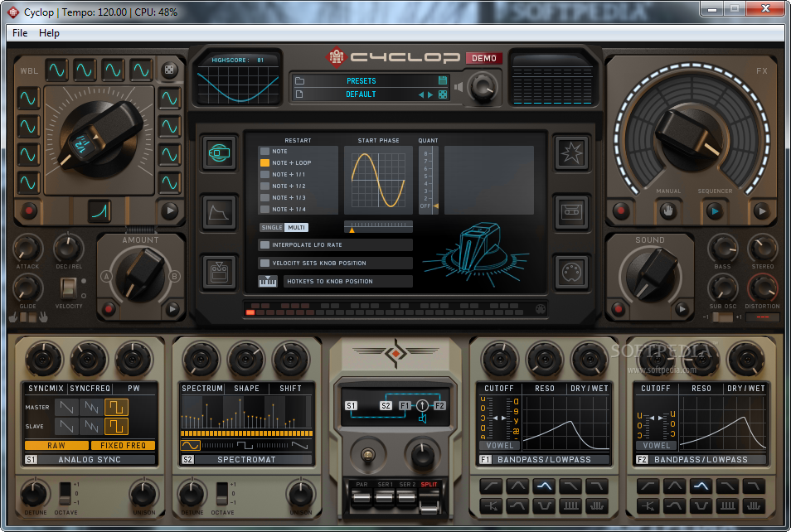The height and width of the screenshot is (532, 791).
Task: Select slave sawtooth waveform in S1
Action: [x=66, y=426]
